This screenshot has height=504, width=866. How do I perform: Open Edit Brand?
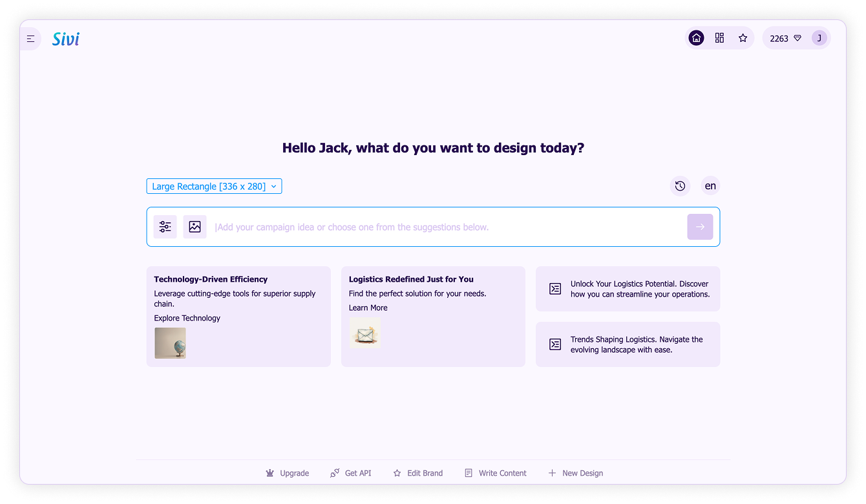coord(418,473)
